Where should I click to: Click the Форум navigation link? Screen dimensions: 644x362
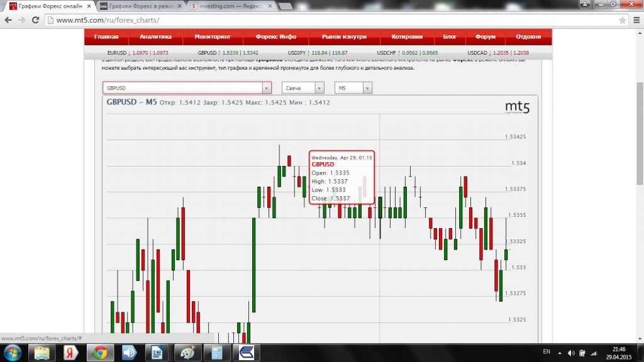coord(486,36)
